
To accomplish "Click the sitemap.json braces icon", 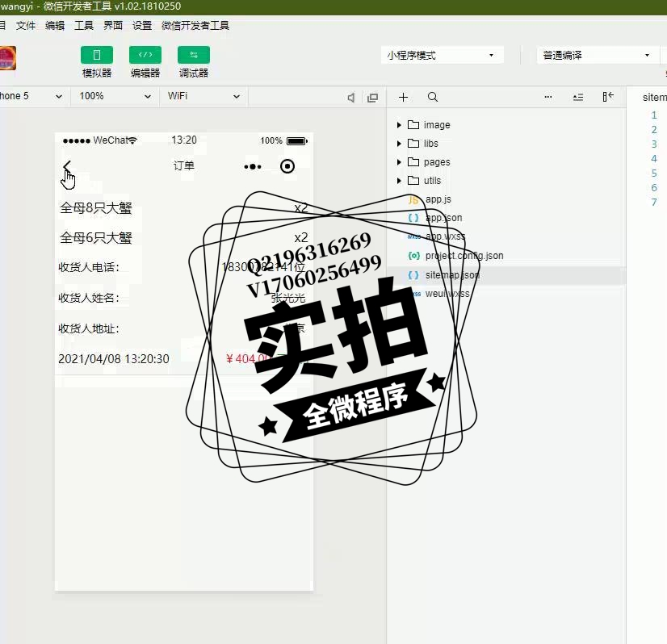I will tap(413, 275).
